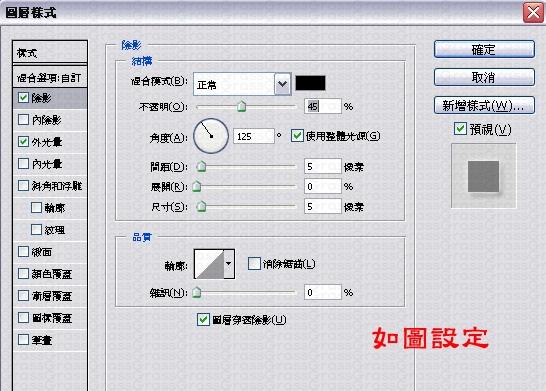Click the 不透明 opacity slider handle
Image resolution: width=546 pixels, height=391 pixels.
(241, 106)
